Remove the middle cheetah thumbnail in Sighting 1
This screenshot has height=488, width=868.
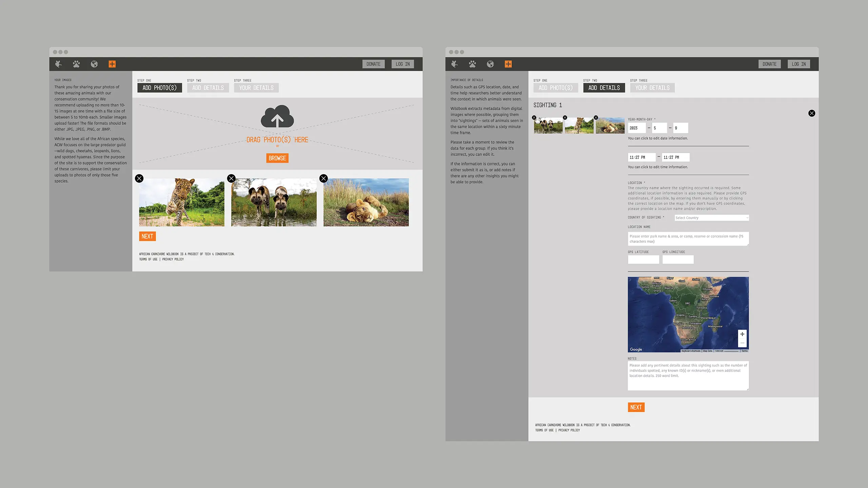565,117
